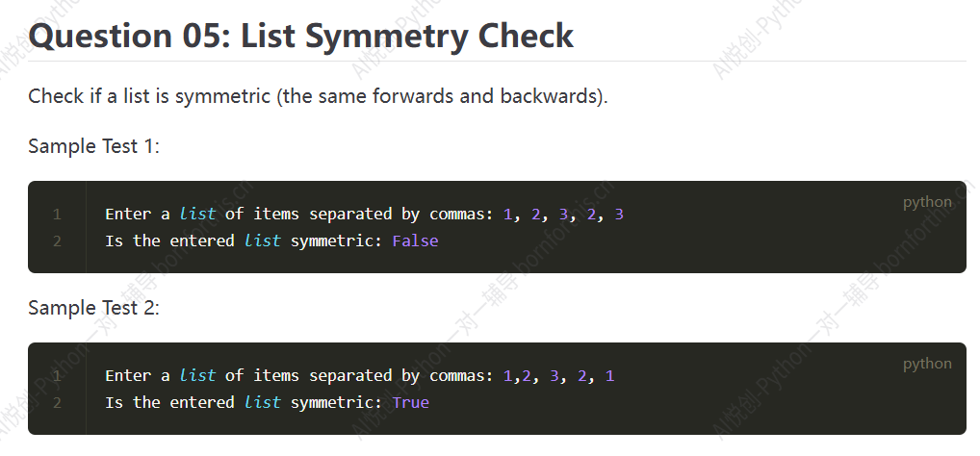Click line number 1 in Sample Test 2 code
This screenshot has width=980, height=456.
(57, 376)
